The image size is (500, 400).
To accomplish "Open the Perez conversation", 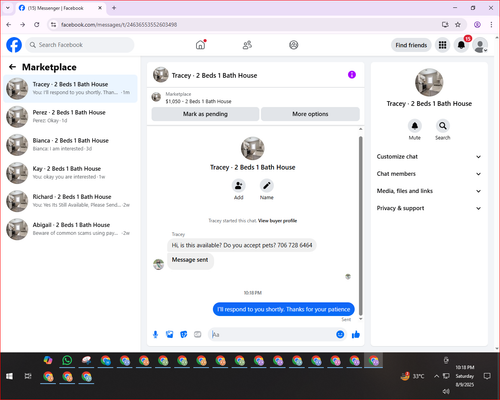I will point(70,116).
